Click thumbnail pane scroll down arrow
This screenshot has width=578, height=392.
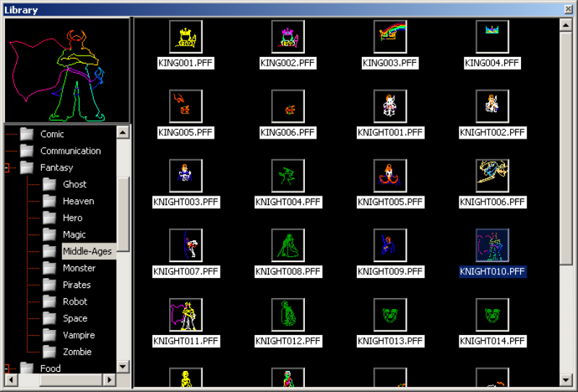[x=566, y=380]
